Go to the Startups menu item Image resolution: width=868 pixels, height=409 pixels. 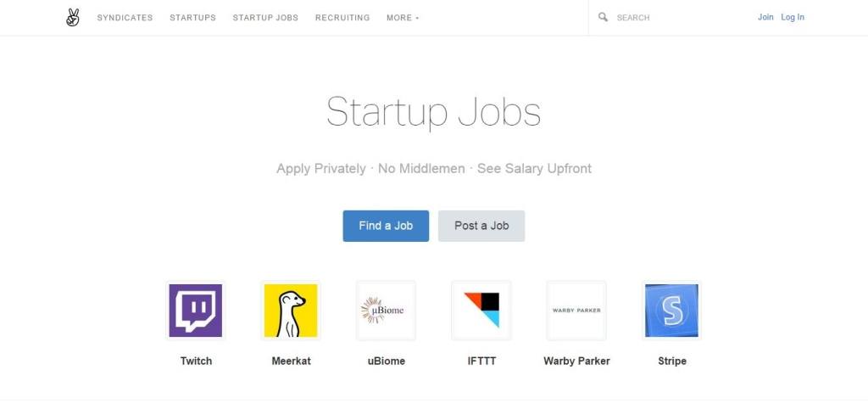[x=192, y=18]
